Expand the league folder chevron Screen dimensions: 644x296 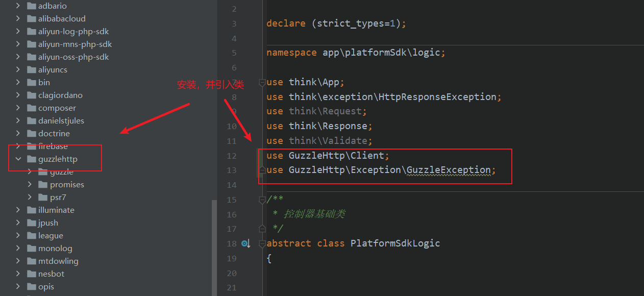[x=18, y=235]
